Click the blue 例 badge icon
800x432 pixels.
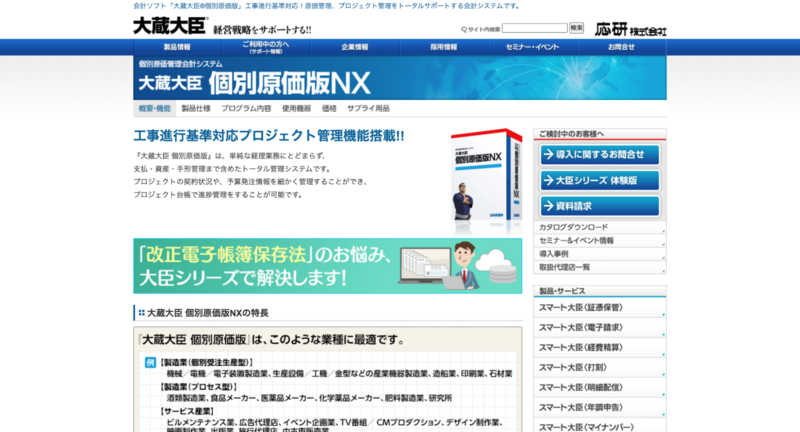click(x=150, y=363)
